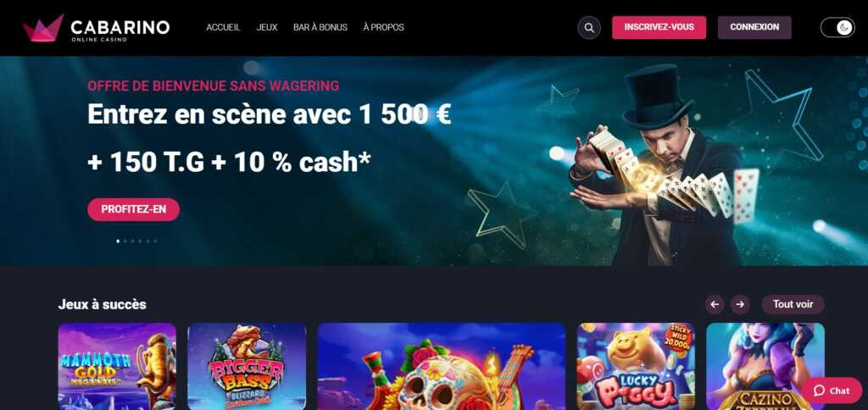Click the INSCRIVEZ-VOUS button
Viewport: 868px width, 410px height.
tap(659, 27)
